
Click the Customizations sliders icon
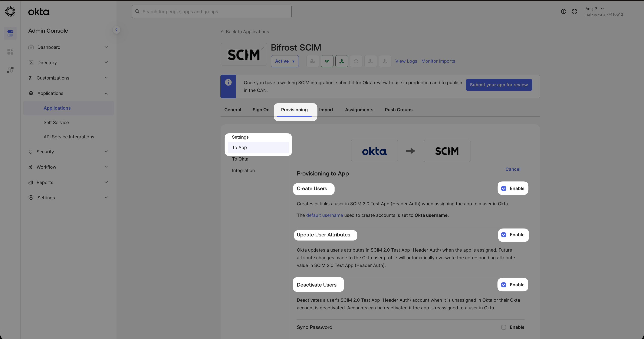[30, 78]
